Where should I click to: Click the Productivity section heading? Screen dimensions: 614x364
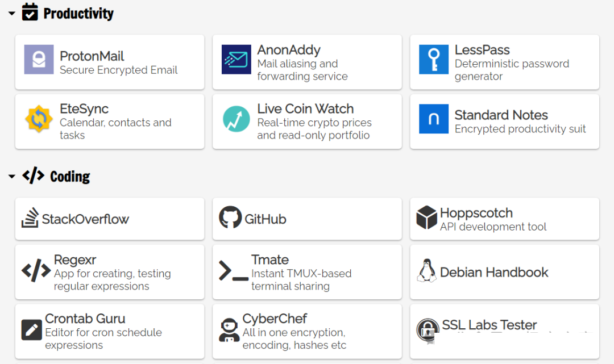tap(78, 13)
